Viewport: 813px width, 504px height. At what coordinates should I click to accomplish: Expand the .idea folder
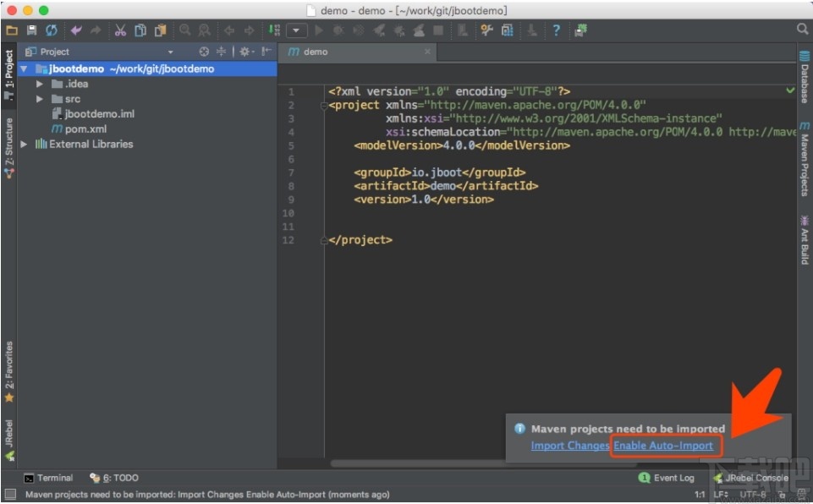click(x=39, y=85)
